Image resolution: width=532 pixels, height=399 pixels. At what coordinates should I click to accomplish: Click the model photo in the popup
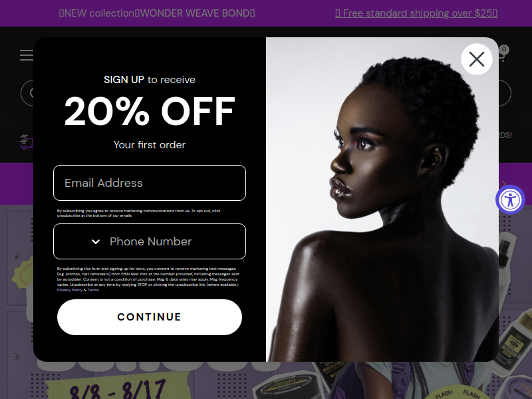[382, 199]
